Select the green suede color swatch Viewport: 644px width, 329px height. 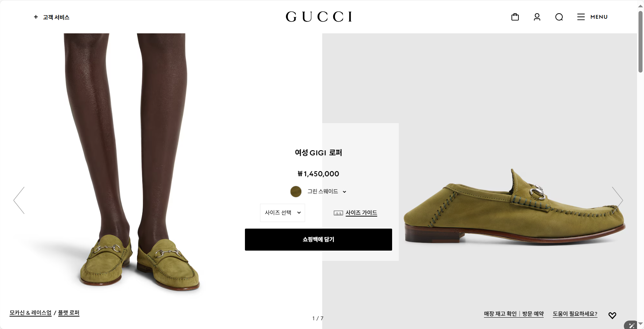coord(296,191)
